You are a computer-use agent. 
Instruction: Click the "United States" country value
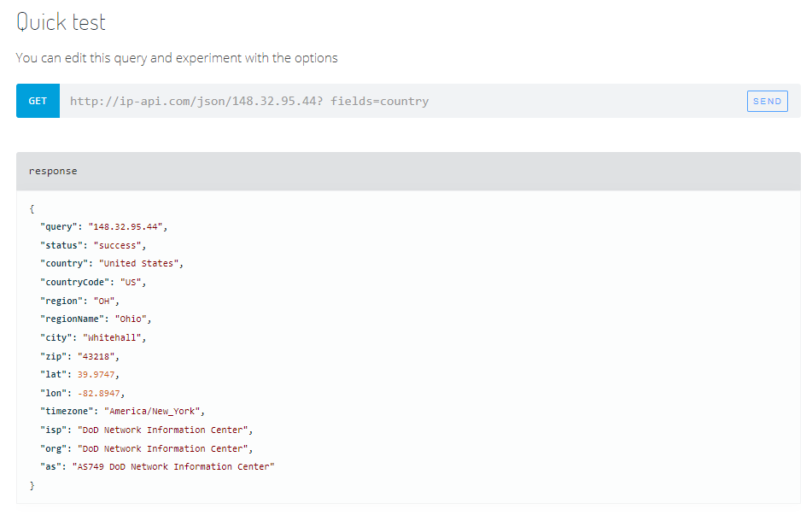pyautogui.click(x=139, y=263)
